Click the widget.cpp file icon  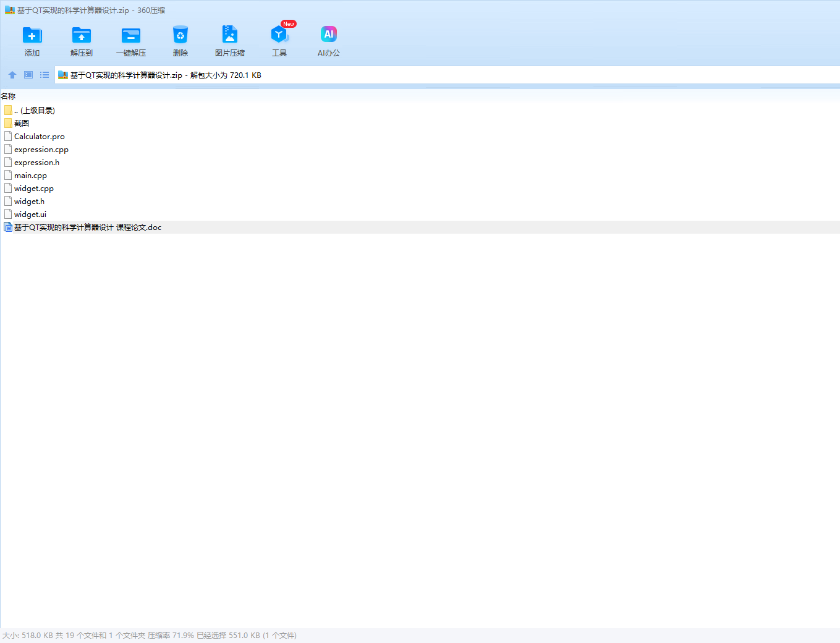coord(8,188)
